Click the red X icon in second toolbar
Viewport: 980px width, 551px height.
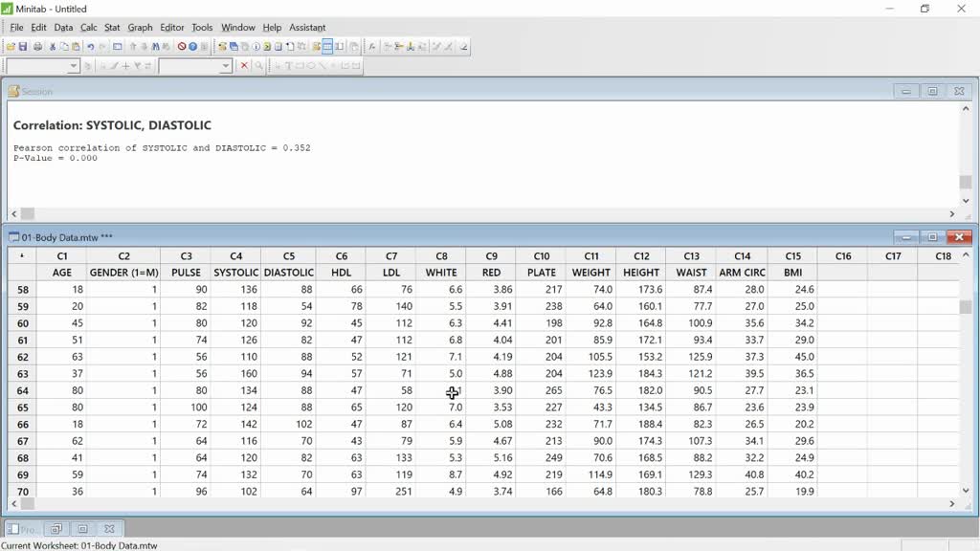click(x=244, y=66)
